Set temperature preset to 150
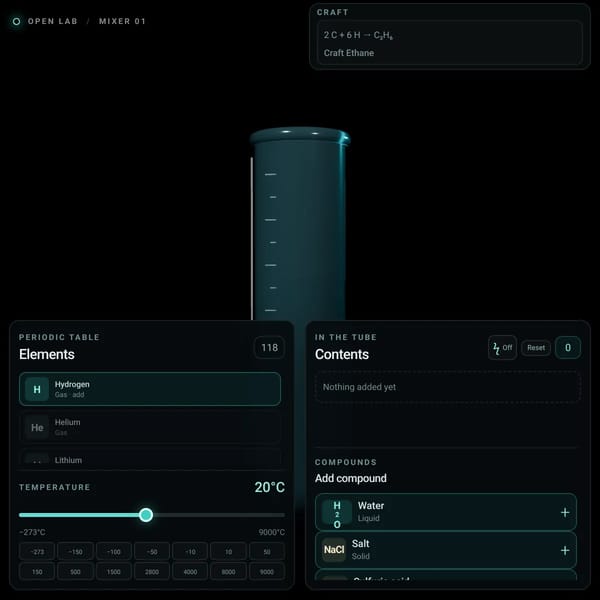Image resolution: width=600 pixels, height=600 pixels. (37, 572)
